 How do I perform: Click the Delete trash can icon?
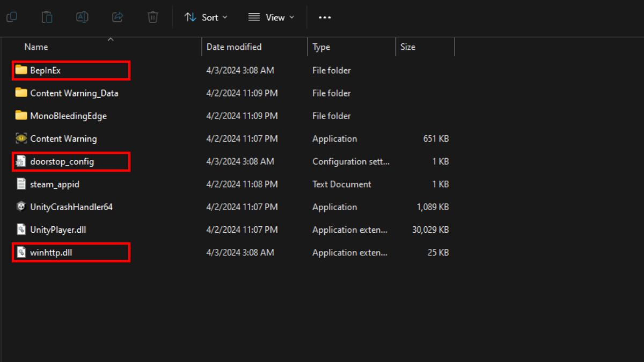coord(153,17)
